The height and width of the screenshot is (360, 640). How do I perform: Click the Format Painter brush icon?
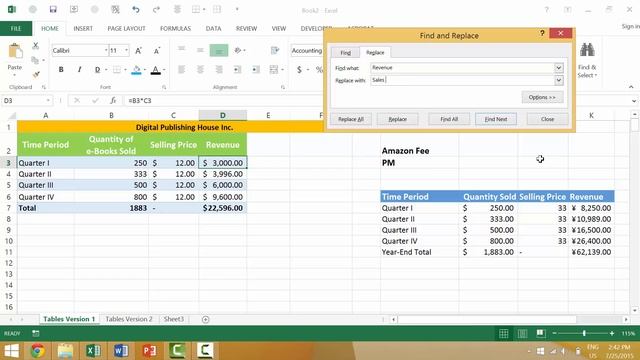(36, 74)
